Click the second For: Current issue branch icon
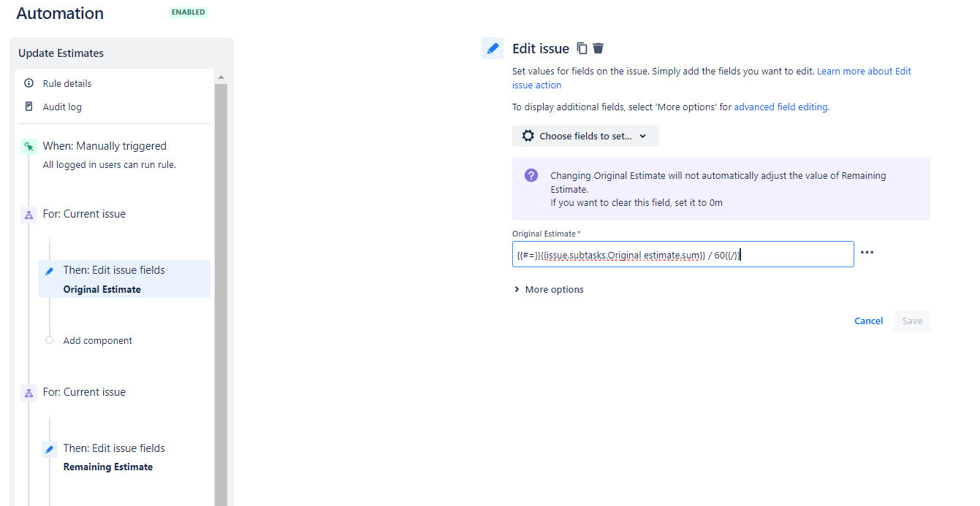 coord(29,393)
